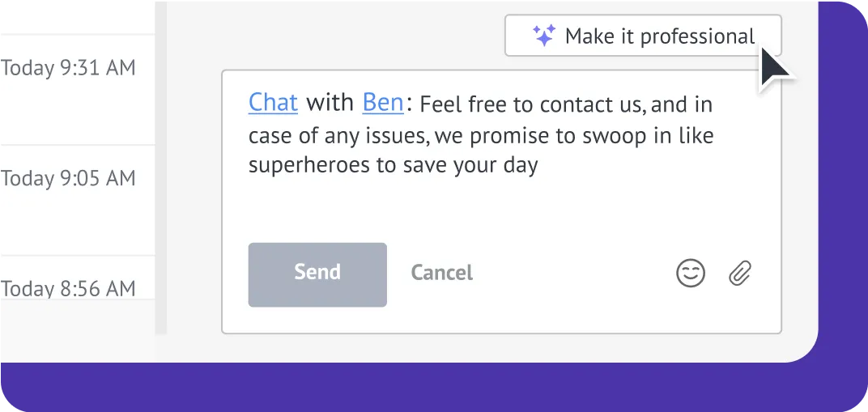Attach a file with paperclip icon

click(740, 274)
